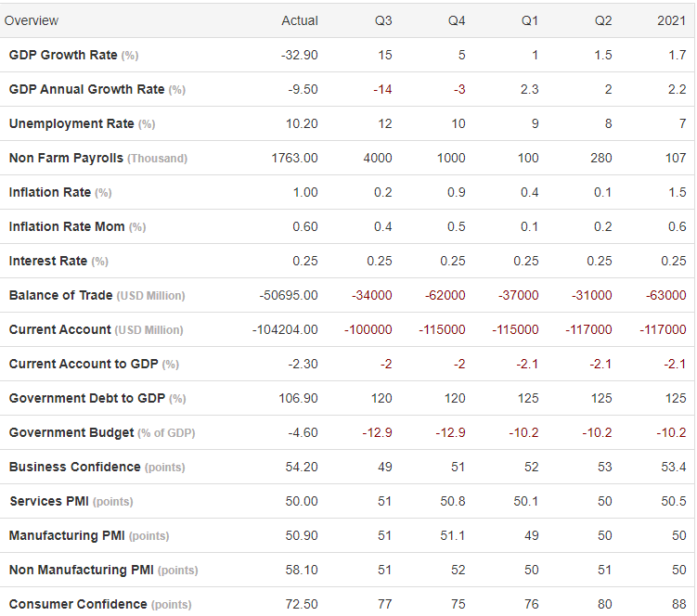Select the 2021 column header
The width and height of the screenshot is (697, 616).
click(671, 20)
